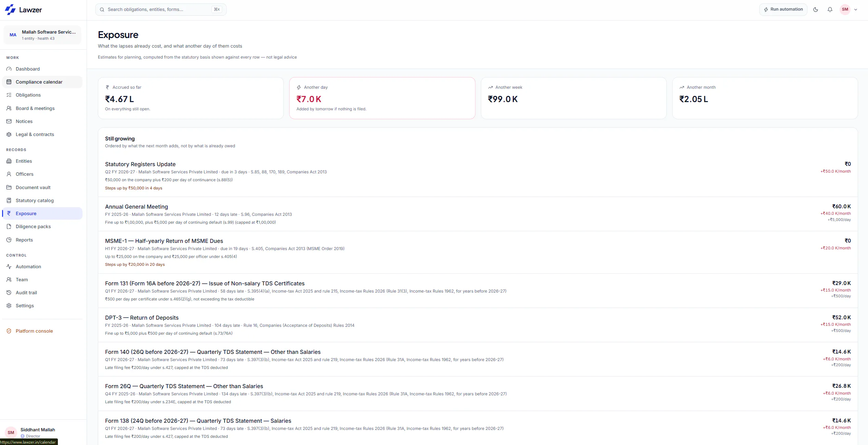This screenshot has height=445, width=868.
Task: Select the Officers person icon
Action: (9, 174)
